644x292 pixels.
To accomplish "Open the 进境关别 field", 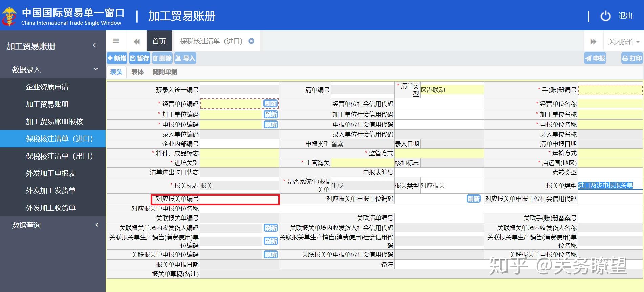I will [239, 163].
